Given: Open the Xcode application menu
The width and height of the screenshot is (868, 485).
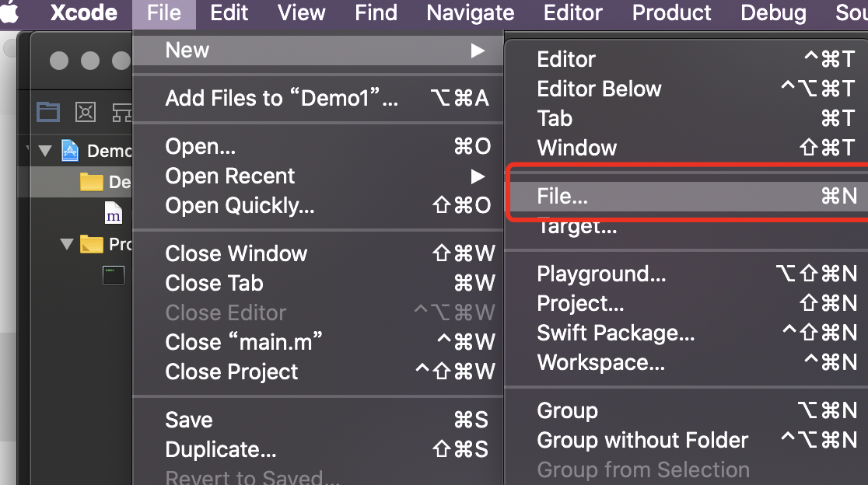Looking at the screenshot, I should [x=83, y=12].
